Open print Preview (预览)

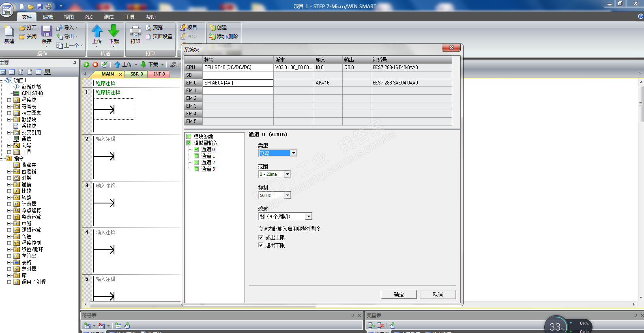(x=154, y=28)
